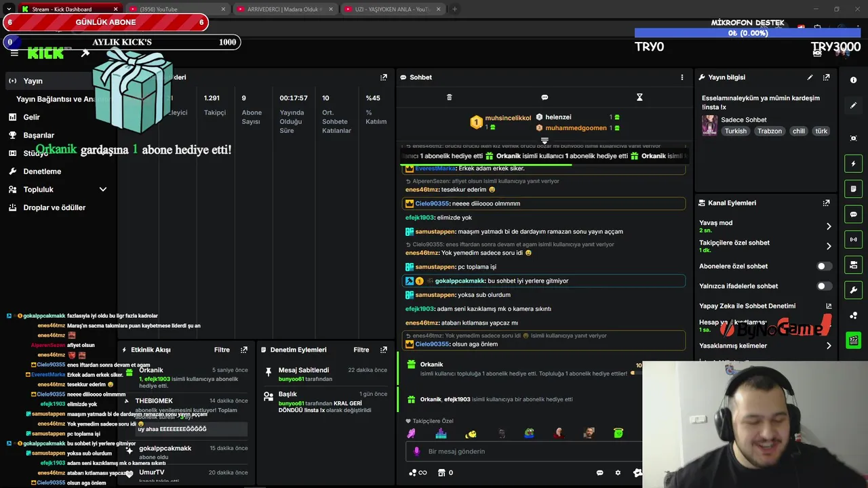868x488 pixels.
Task: Click the trash icon in Sohbet panel
Action: 449,97
